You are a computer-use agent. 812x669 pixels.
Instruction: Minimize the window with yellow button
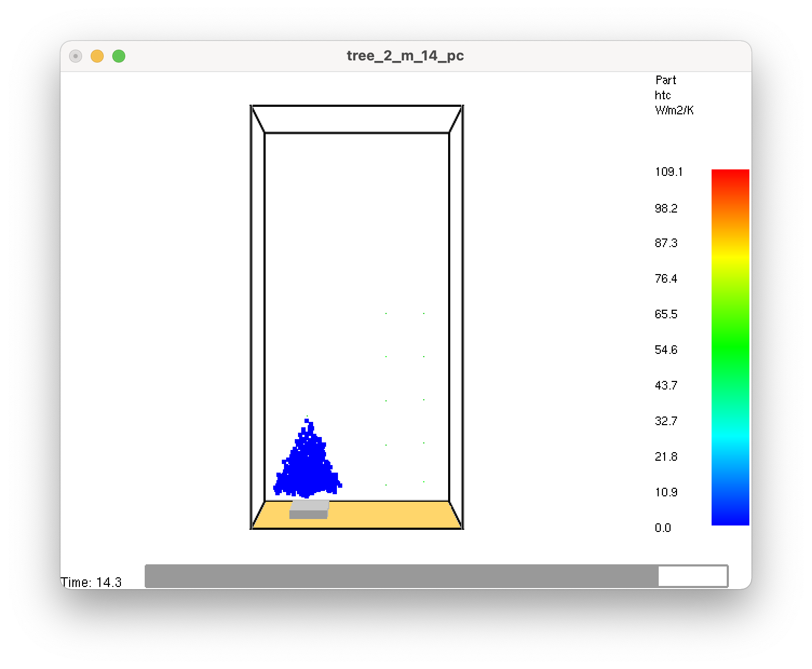[x=97, y=56]
